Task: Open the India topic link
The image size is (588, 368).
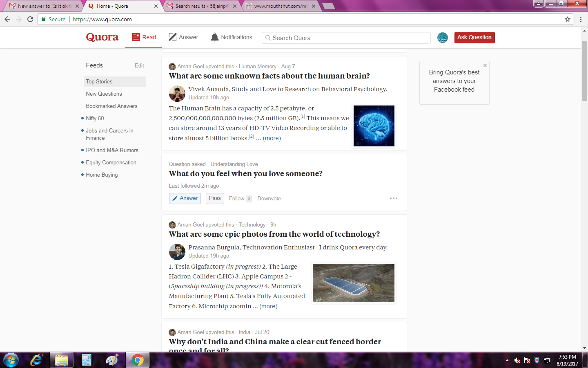Action: pyautogui.click(x=245, y=332)
